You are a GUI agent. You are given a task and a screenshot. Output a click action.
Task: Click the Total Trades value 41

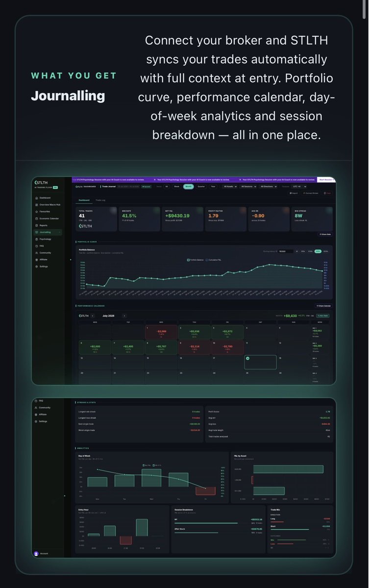pyautogui.click(x=82, y=216)
